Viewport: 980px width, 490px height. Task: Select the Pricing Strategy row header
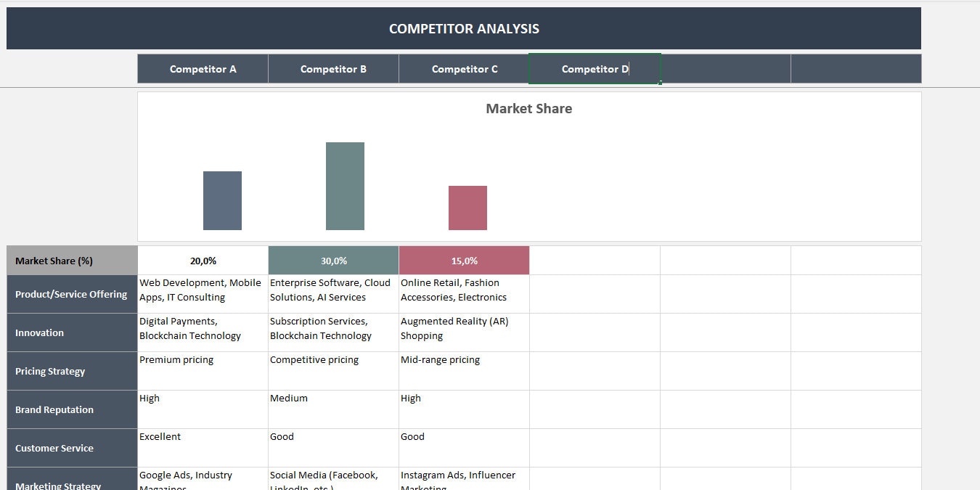tap(70, 371)
